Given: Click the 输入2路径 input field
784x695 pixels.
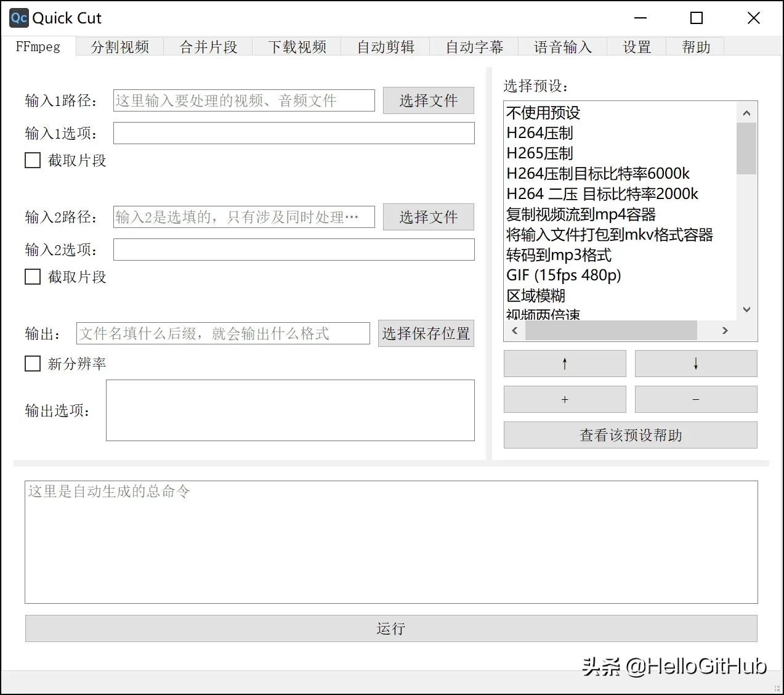Looking at the screenshot, I should pyautogui.click(x=244, y=217).
